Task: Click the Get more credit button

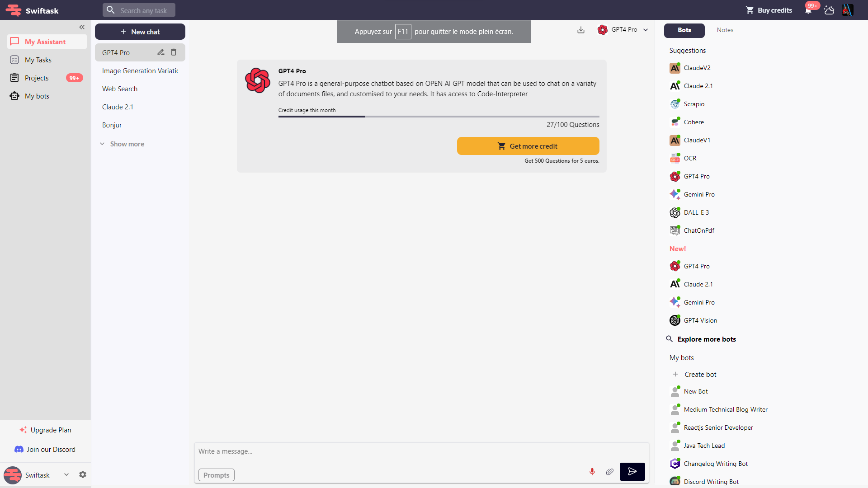Action: (x=528, y=145)
